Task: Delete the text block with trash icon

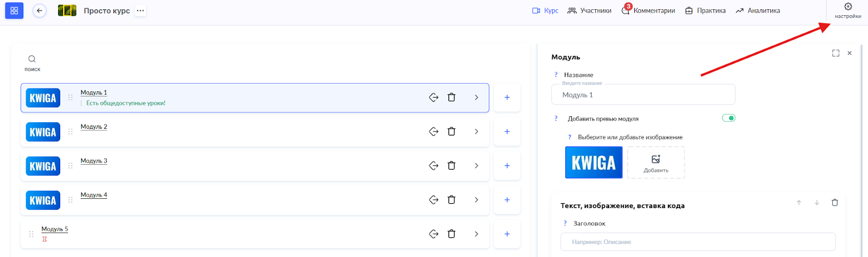Action: click(x=834, y=203)
